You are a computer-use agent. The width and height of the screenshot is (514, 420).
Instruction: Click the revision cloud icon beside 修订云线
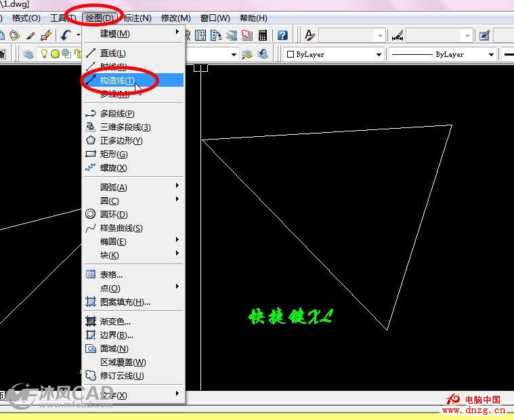[91, 375]
